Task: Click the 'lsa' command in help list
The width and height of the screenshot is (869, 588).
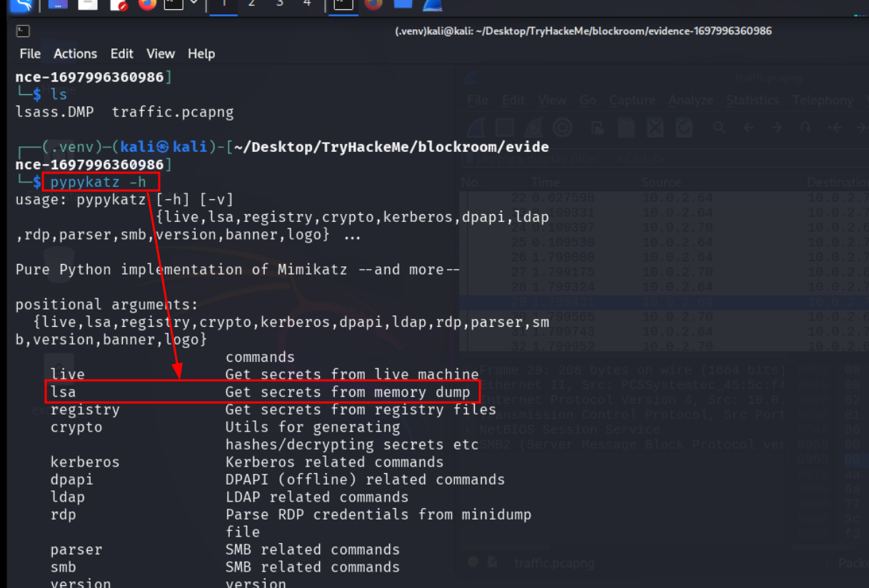Action: pos(63,392)
